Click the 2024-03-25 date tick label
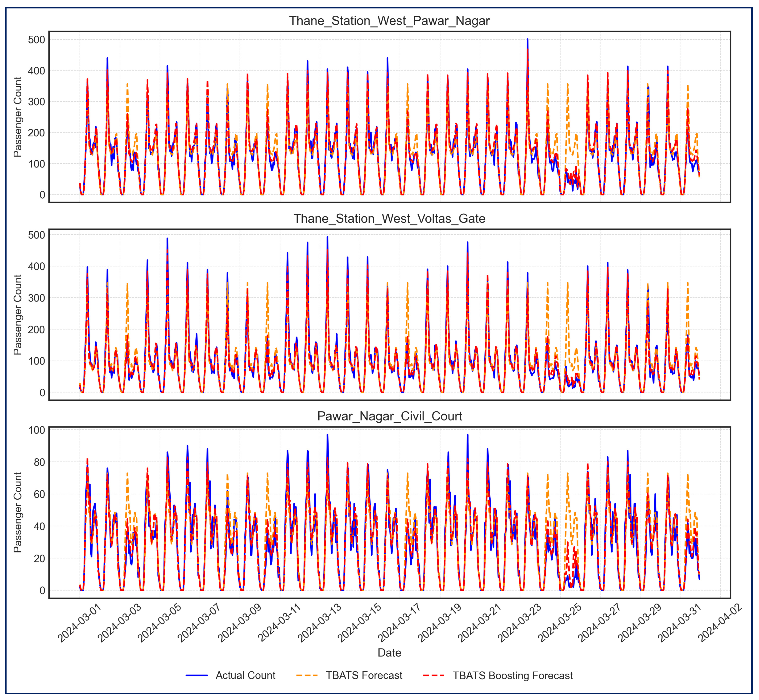The height and width of the screenshot is (700, 759). pos(560,622)
